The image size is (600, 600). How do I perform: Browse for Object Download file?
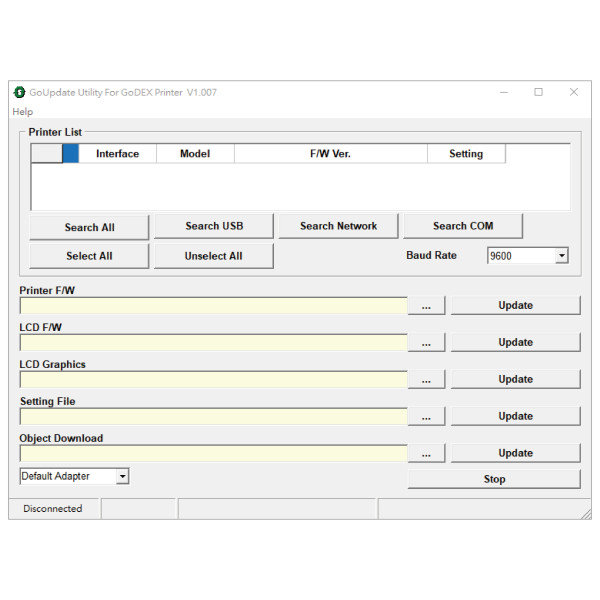[426, 454]
